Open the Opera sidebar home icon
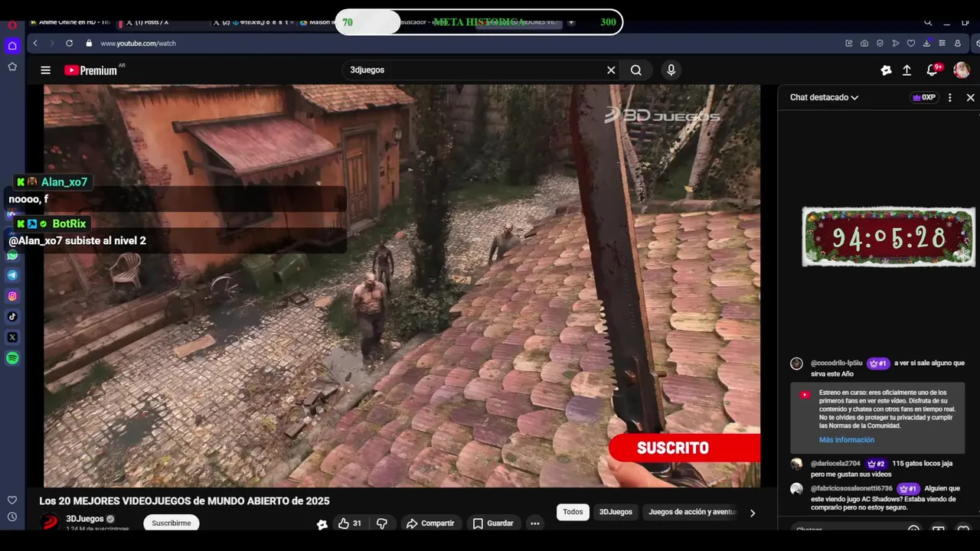The image size is (980, 551). pos(12,46)
